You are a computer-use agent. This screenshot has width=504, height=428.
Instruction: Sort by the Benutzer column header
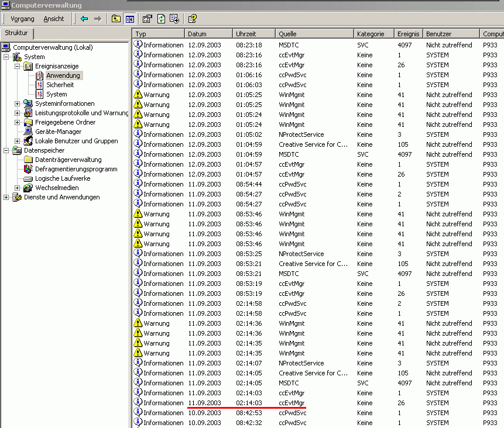coord(451,34)
